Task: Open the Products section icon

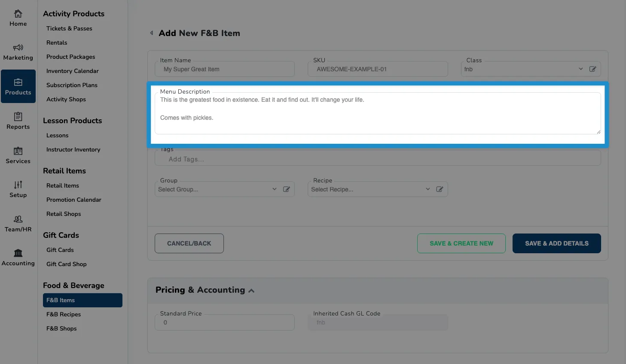Action: click(18, 82)
